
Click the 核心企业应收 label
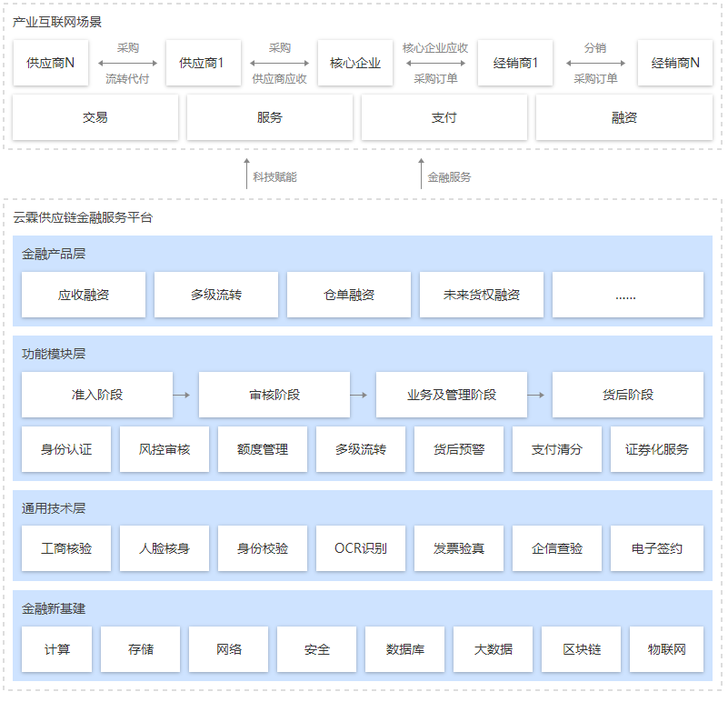pos(435,48)
